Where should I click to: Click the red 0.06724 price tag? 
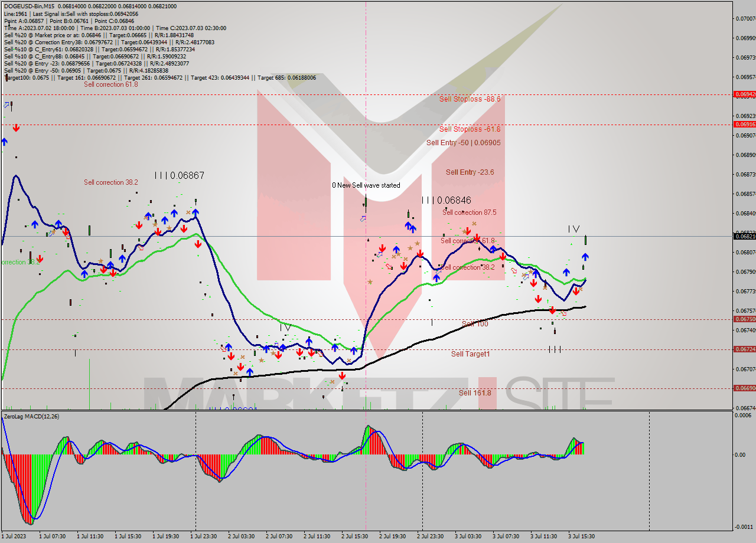coord(744,349)
